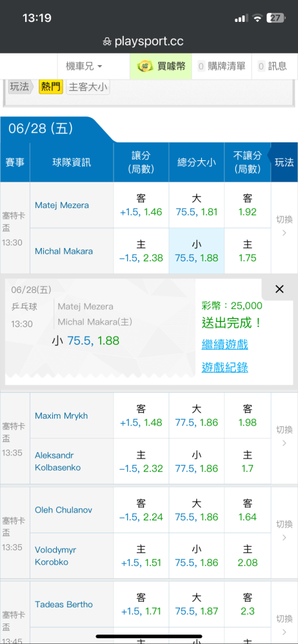
Task: Select the 主客大小 play type tab
Action: point(88,87)
